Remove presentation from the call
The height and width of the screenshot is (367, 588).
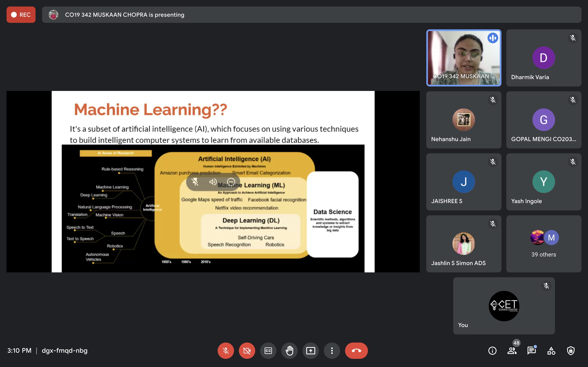tap(231, 182)
